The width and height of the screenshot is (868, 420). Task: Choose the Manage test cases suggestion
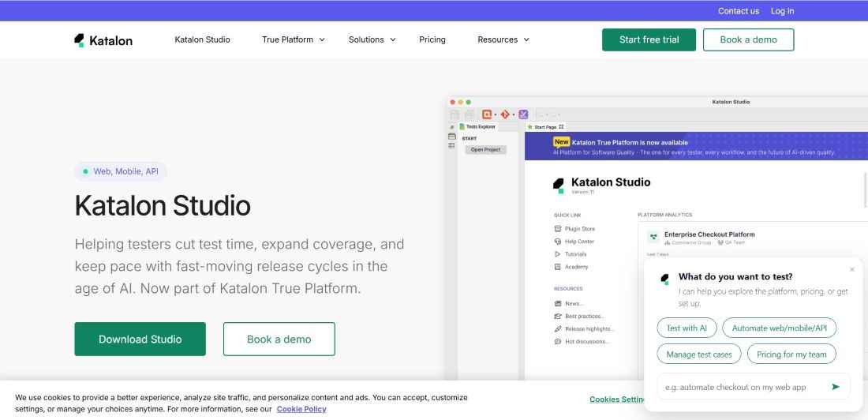(698, 354)
